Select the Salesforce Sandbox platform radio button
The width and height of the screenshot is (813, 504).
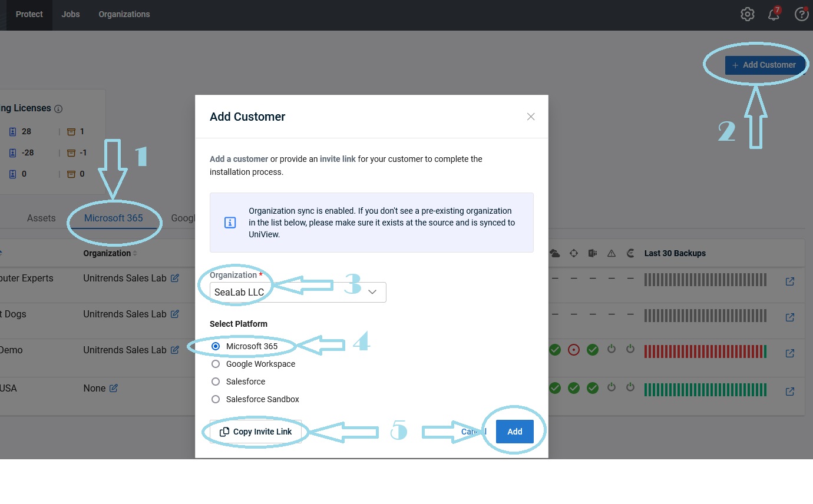click(216, 399)
